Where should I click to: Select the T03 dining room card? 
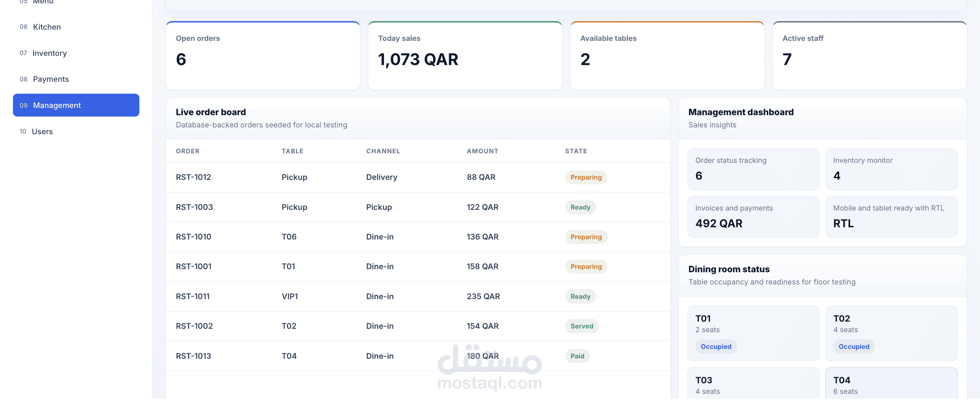point(753,383)
